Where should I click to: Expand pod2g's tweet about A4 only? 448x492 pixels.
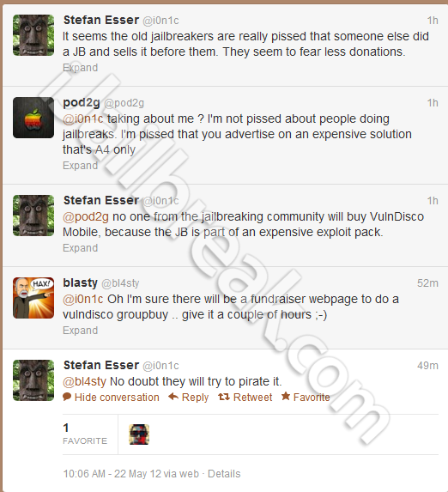coord(81,166)
